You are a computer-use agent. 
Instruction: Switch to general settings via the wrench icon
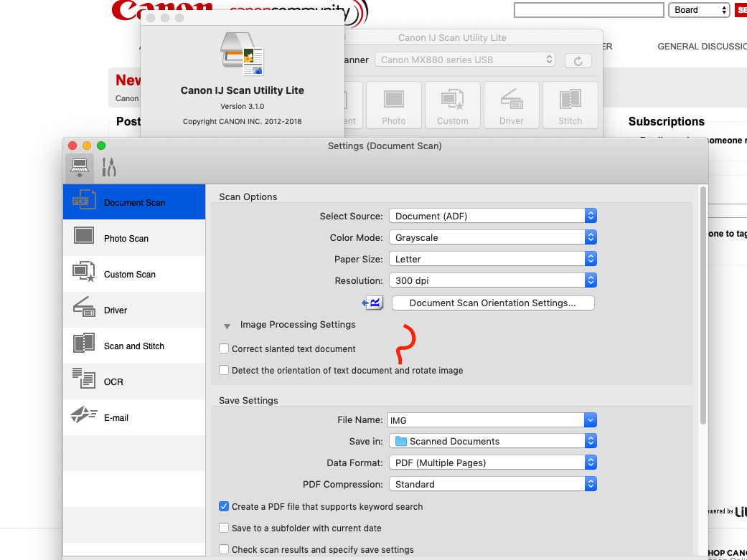(108, 167)
